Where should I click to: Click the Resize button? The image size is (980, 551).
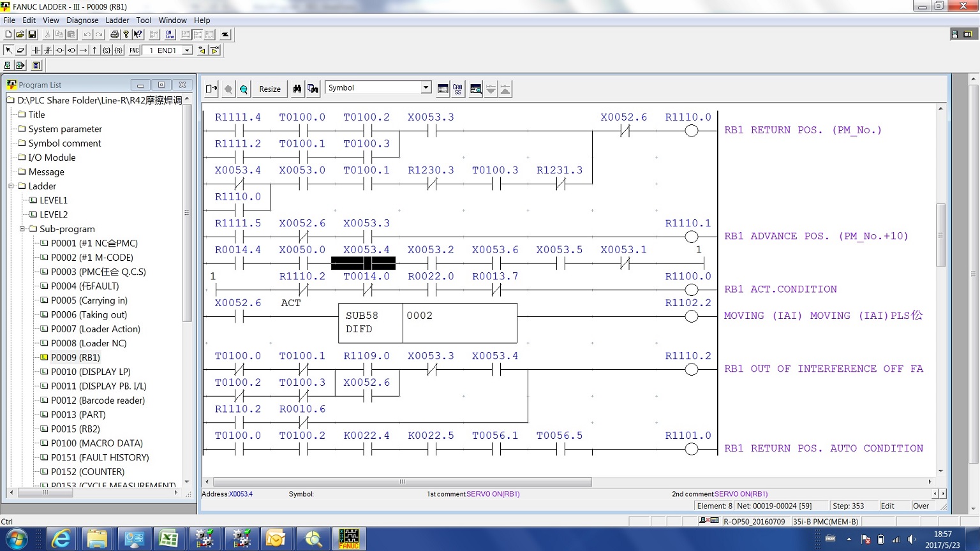pyautogui.click(x=269, y=89)
